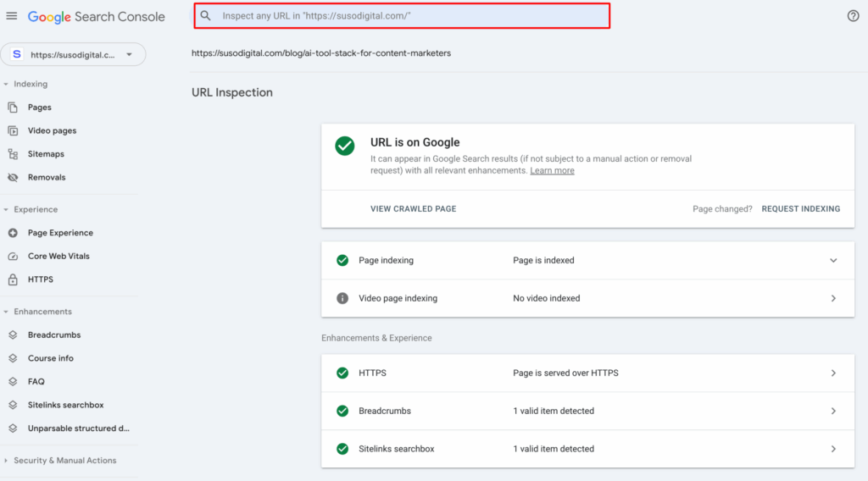Click the green check next to Page indexing

click(x=342, y=261)
